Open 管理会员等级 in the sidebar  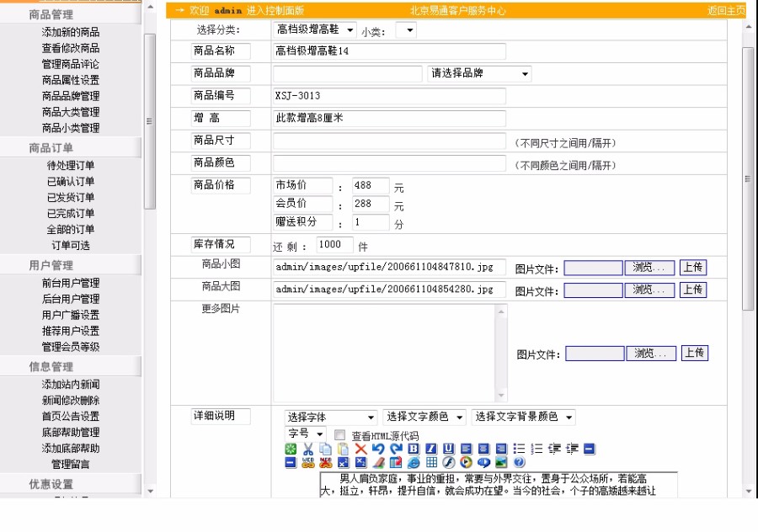[x=71, y=347]
